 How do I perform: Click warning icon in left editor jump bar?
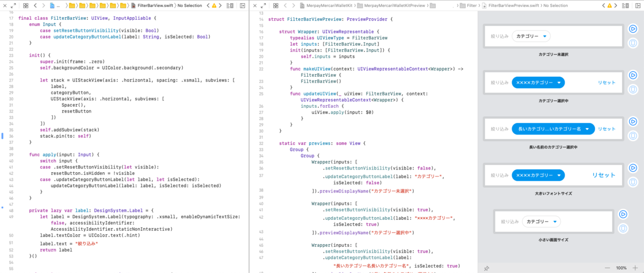pyautogui.click(x=214, y=5)
